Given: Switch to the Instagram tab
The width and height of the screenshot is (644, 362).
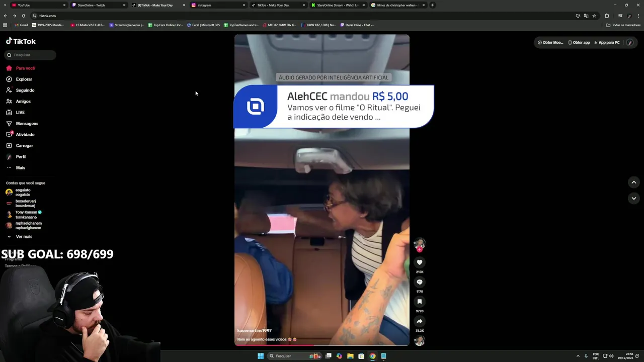Looking at the screenshot, I should click(218, 5).
